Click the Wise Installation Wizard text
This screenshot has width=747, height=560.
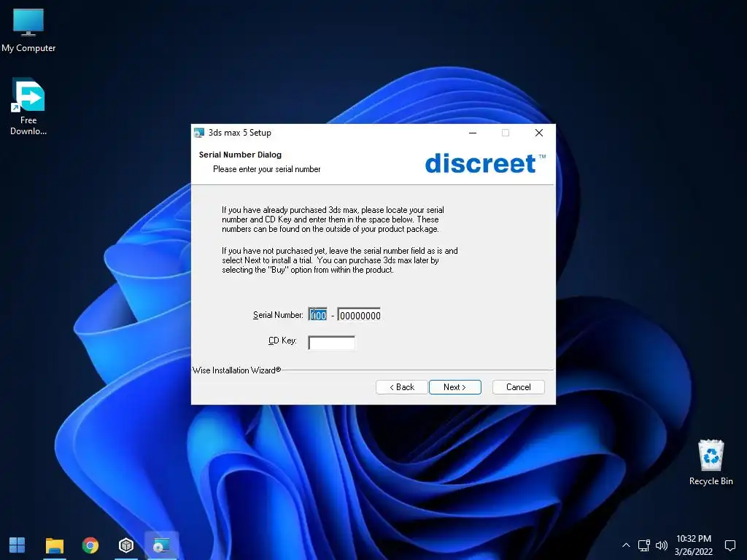pyautogui.click(x=236, y=370)
